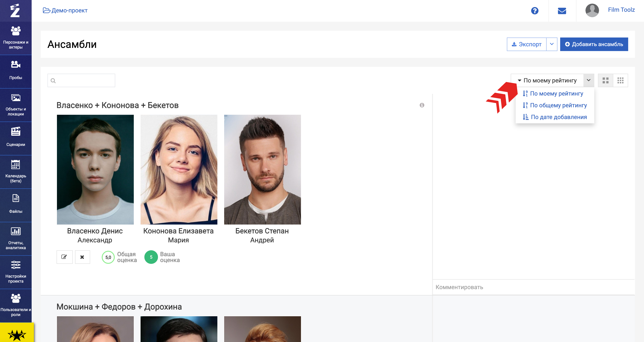Open first photo in Мокшина ensemble
Screen dimensions: 644x342
click(x=95, y=329)
